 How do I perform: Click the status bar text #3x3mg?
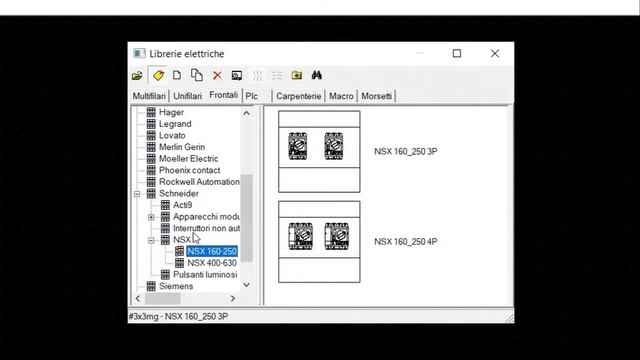[x=178, y=317]
